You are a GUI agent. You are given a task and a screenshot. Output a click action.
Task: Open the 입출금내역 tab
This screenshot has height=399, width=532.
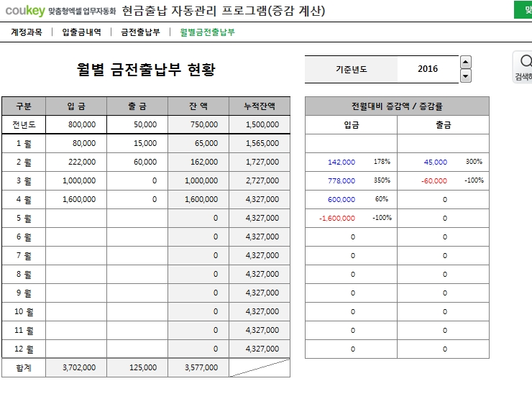81,32
